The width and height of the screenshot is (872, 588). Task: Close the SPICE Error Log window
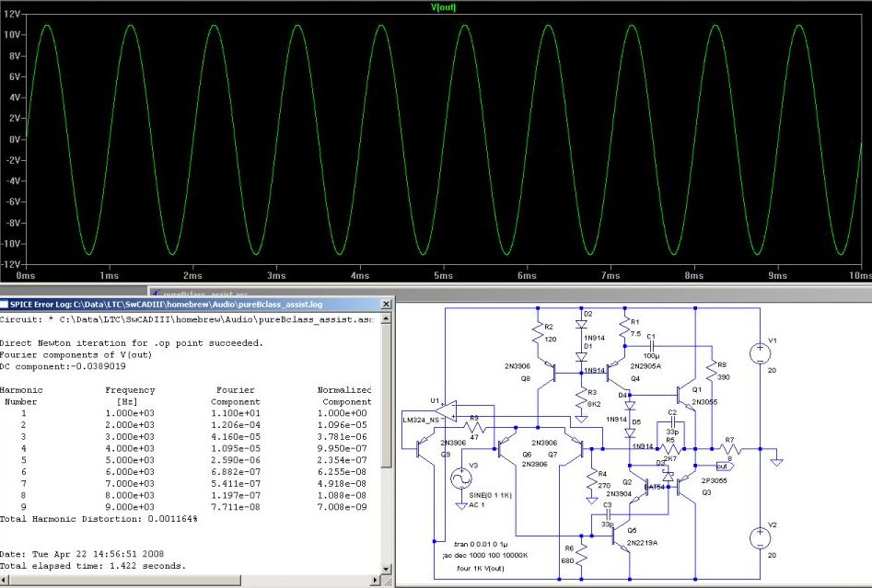(x=386, y=303)
